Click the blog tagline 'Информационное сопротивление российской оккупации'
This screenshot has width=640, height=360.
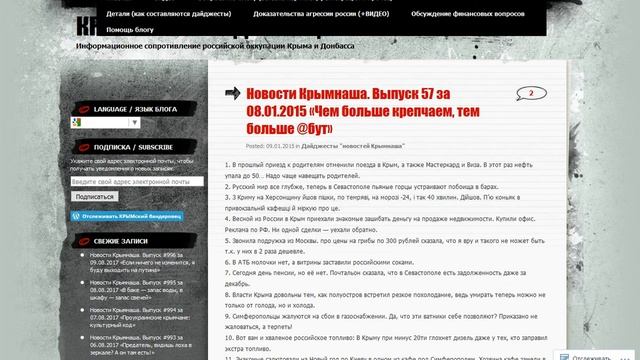(x=215, y=46)
